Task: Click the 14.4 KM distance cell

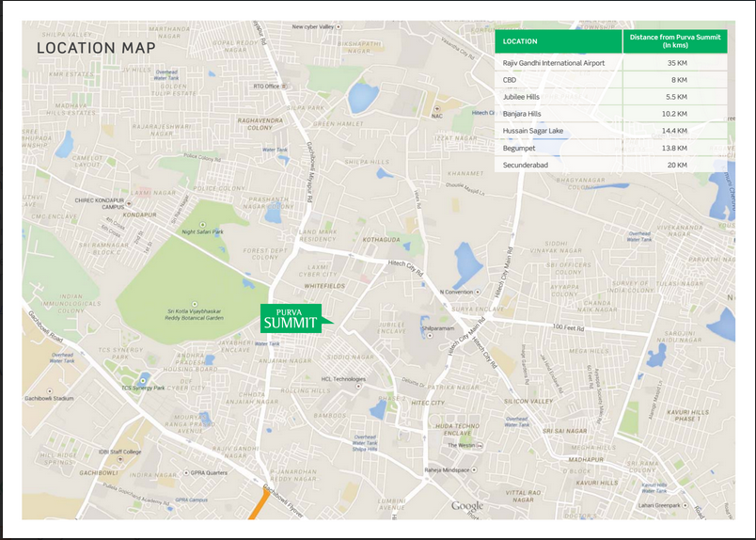Action: (x=674, y=131)
